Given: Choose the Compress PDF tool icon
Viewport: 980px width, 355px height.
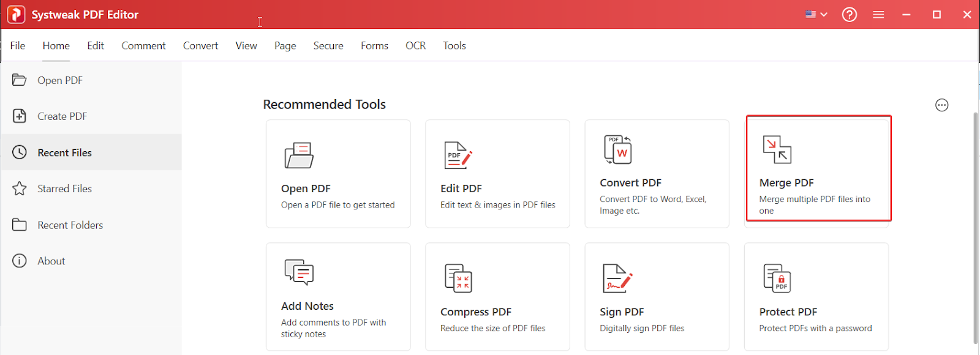Looking at the screenshot, I should pyautogui.click(x=458, y=278).
